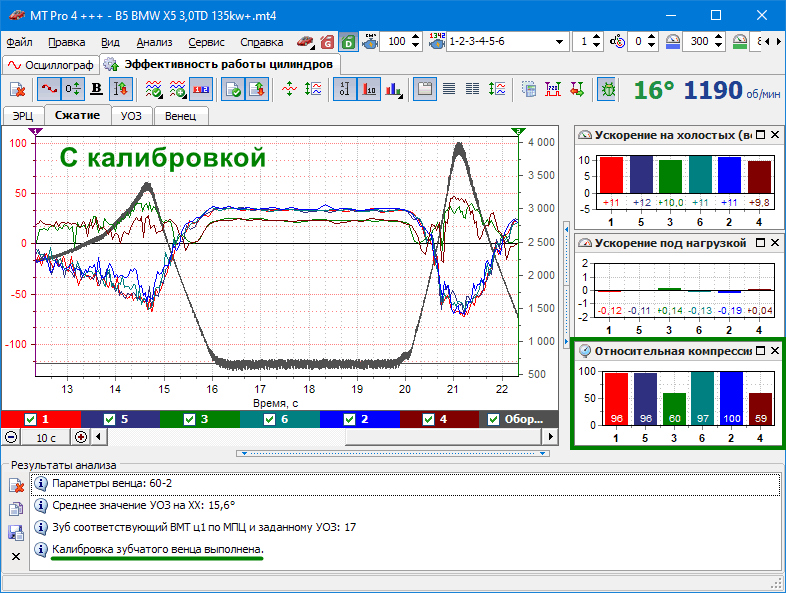Maximize the Ускорение под нагрузкой panel
Image resolution: width=786 pixels, height=593 pixels.
coord(760,243)
